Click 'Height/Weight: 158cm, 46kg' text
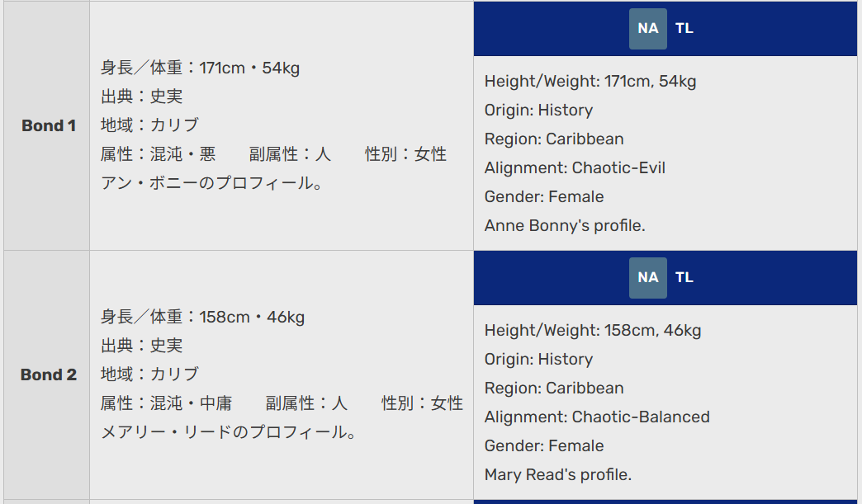 click(x=593, y=331)
